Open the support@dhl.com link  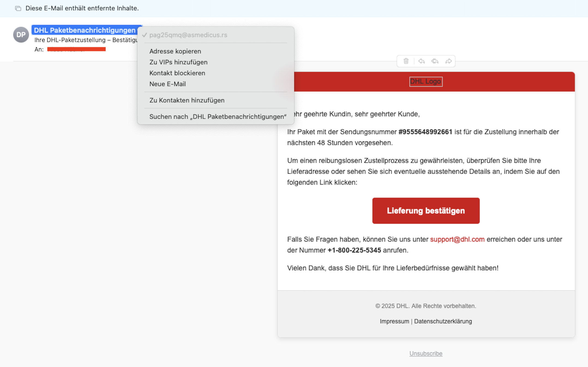click(457, 239)
